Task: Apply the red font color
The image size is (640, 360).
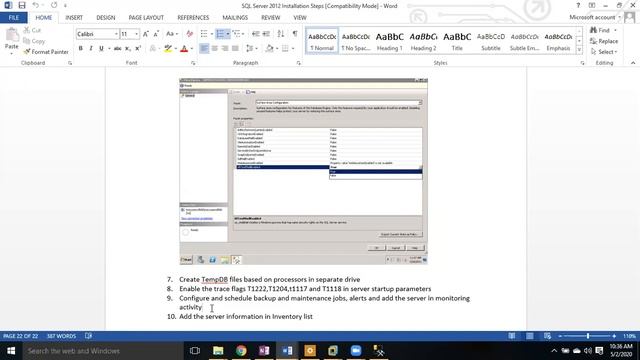Action: click(184, 49)
